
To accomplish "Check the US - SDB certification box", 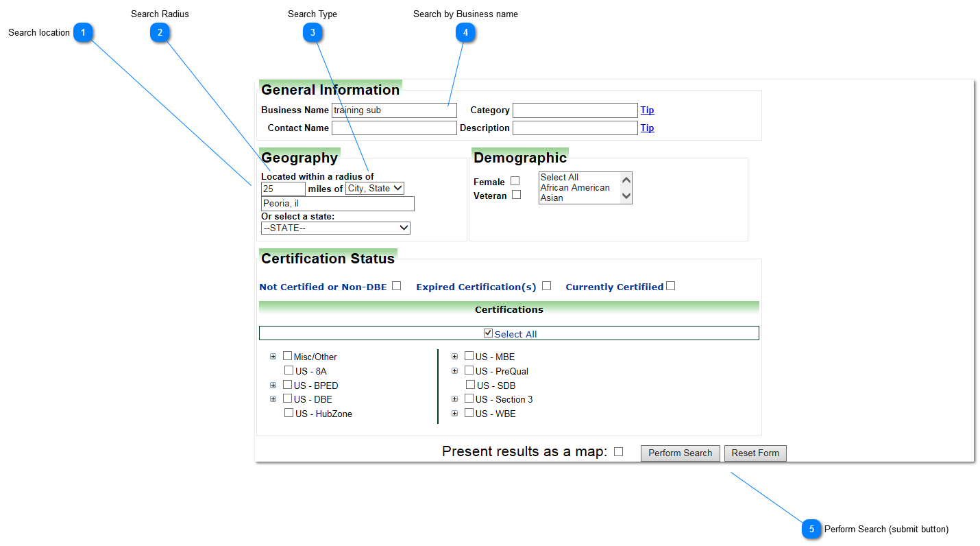I will 470,385.
